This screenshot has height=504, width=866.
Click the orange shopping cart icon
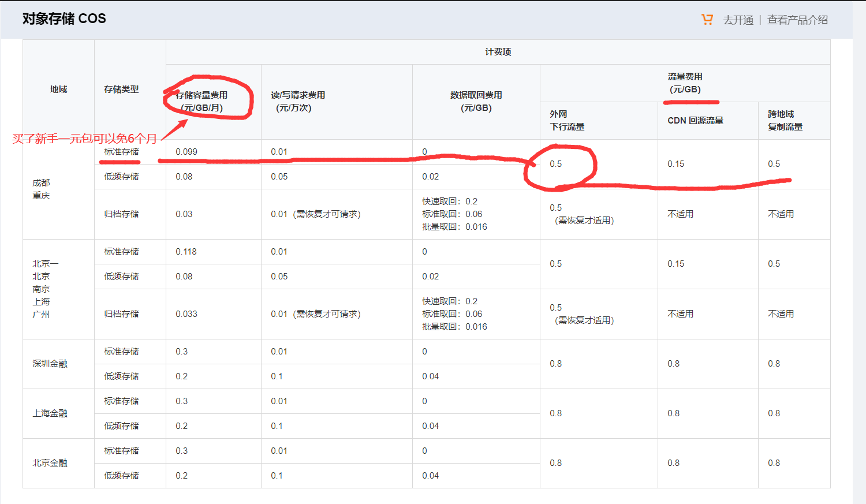tap(707, 20)
